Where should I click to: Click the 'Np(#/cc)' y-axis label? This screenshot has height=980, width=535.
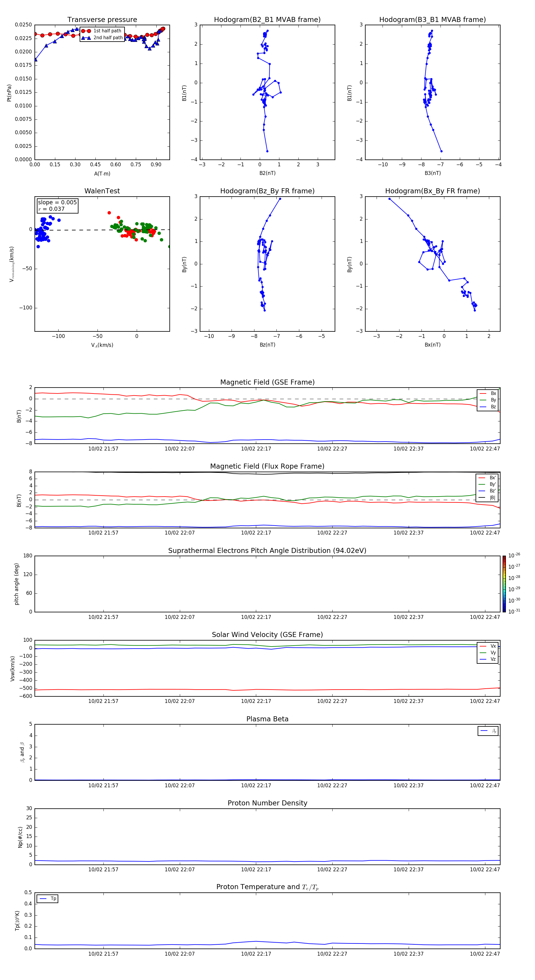pyautogui.click(x=20, y=837)
